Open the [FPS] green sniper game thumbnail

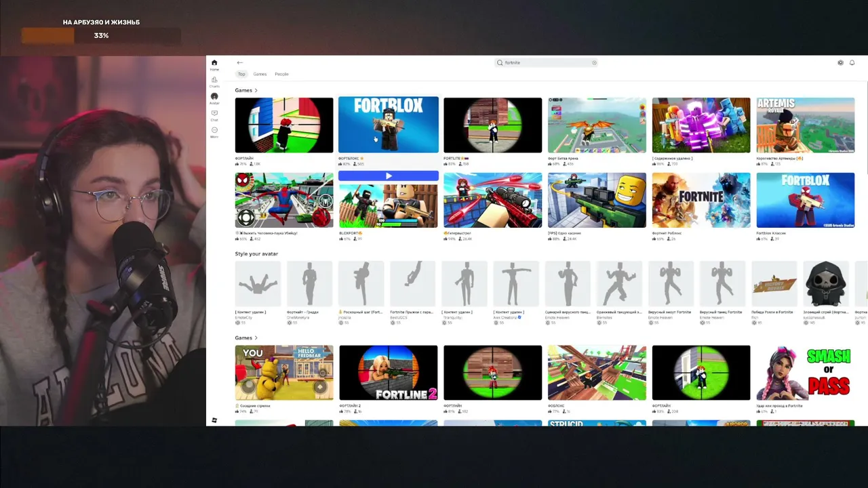pyautogui.click(x=597, y=200)
